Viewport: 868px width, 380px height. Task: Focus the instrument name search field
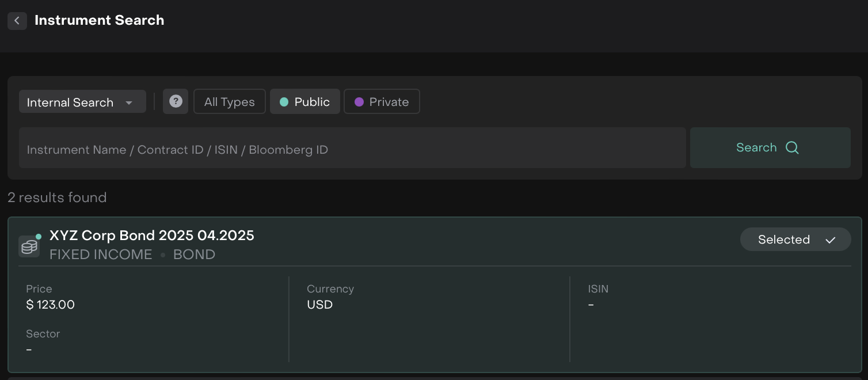pos(352,148)
